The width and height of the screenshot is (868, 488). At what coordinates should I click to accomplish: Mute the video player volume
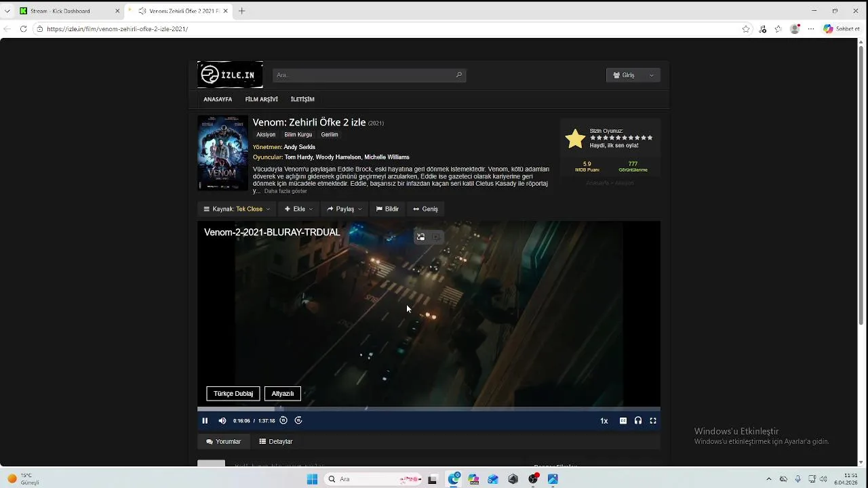pos(222,421)
